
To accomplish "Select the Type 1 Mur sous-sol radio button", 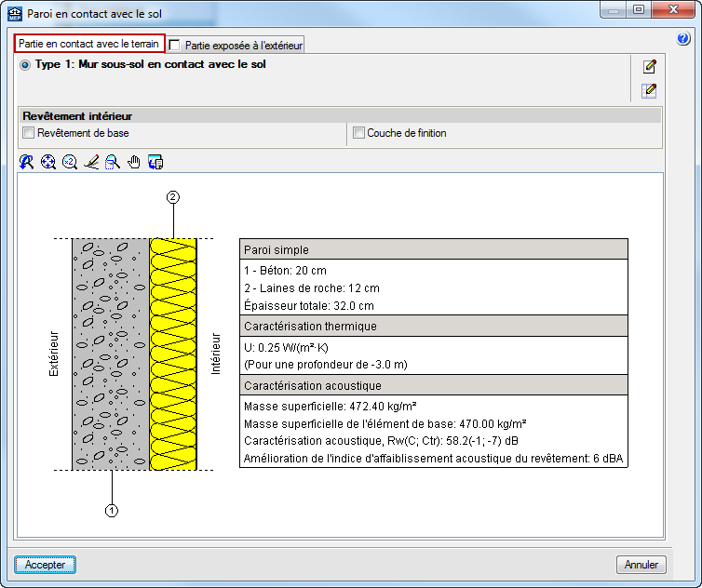I will pyautogui.click(x=25, y=65).
